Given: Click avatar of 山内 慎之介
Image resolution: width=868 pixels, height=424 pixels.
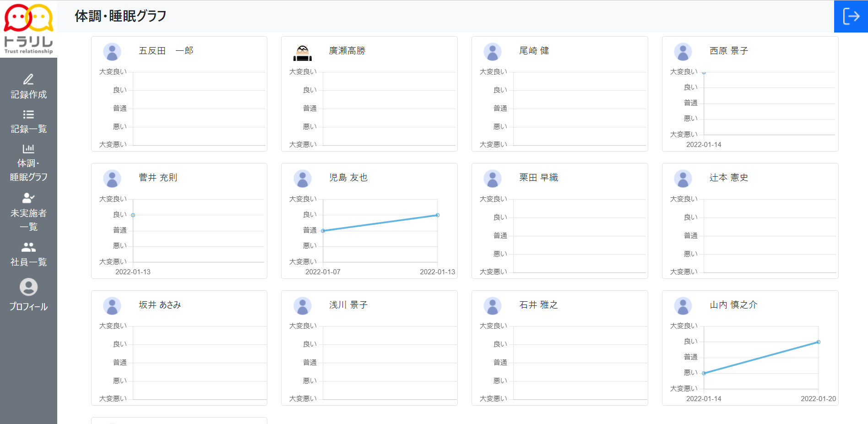Looking at the screenshot, I should (683, 306).
